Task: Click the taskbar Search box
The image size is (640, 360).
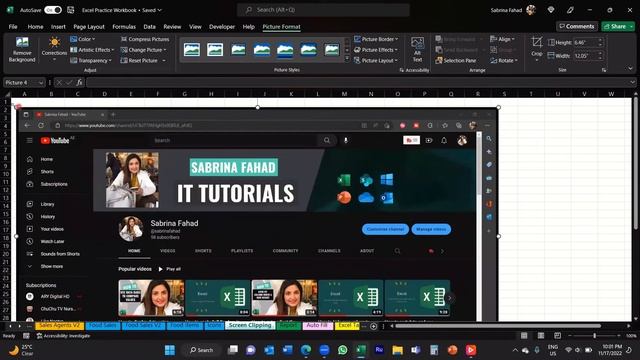Action: point(202,350)
